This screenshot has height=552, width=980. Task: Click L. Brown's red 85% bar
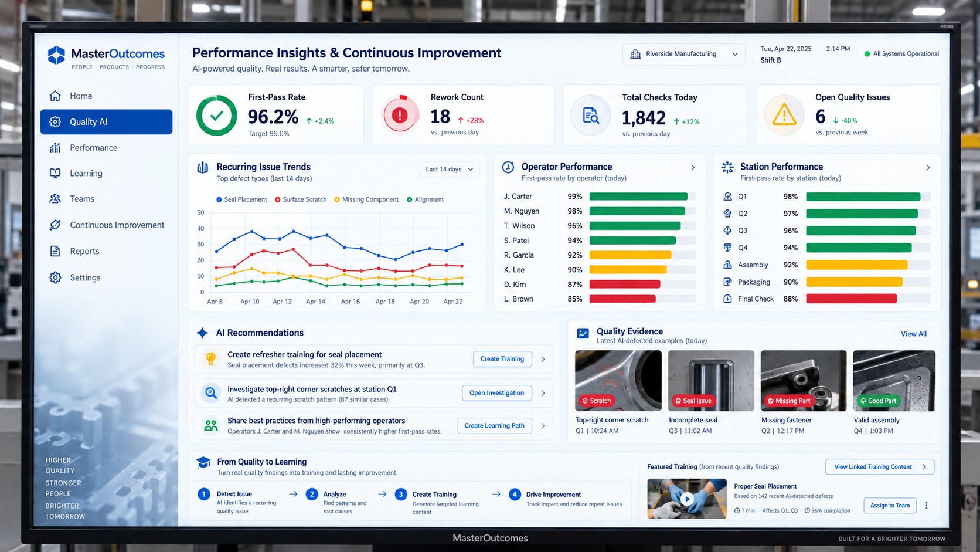point(622,299)
